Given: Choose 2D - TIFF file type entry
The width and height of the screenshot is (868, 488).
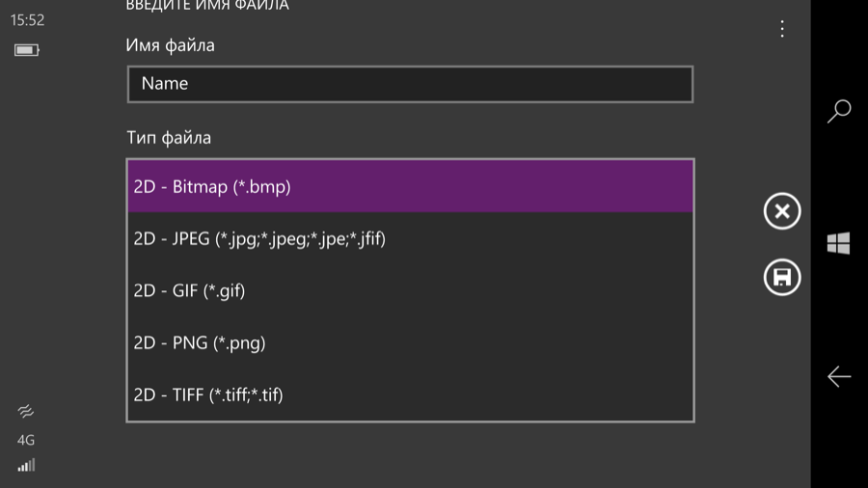Looking at the screenshot, I should click(x=410, y=394).
